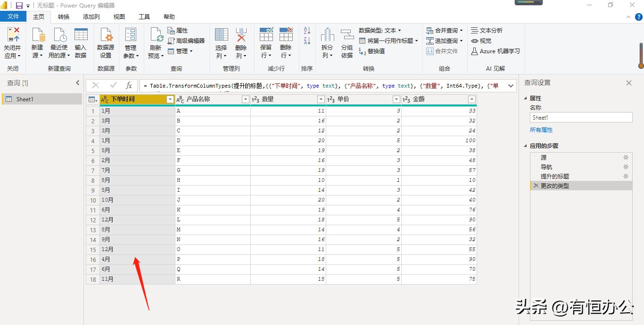Click the query name field showing Sheet1

click(x=581, y=117)
